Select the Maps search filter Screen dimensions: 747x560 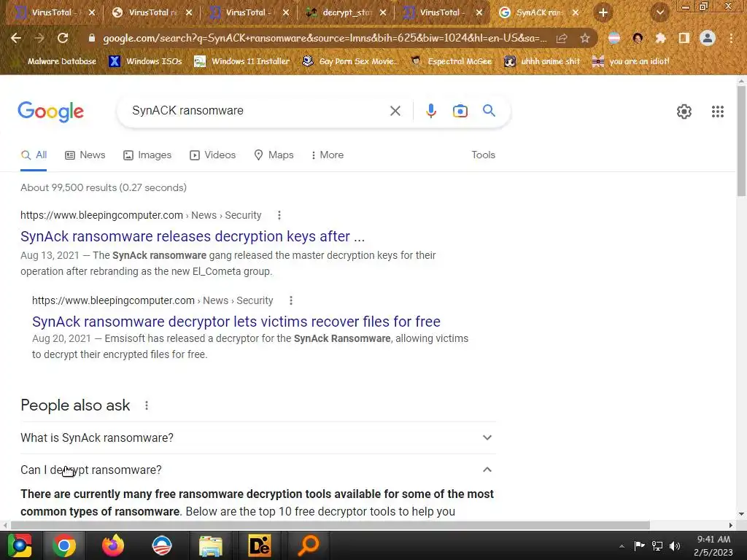pos(274,155)
